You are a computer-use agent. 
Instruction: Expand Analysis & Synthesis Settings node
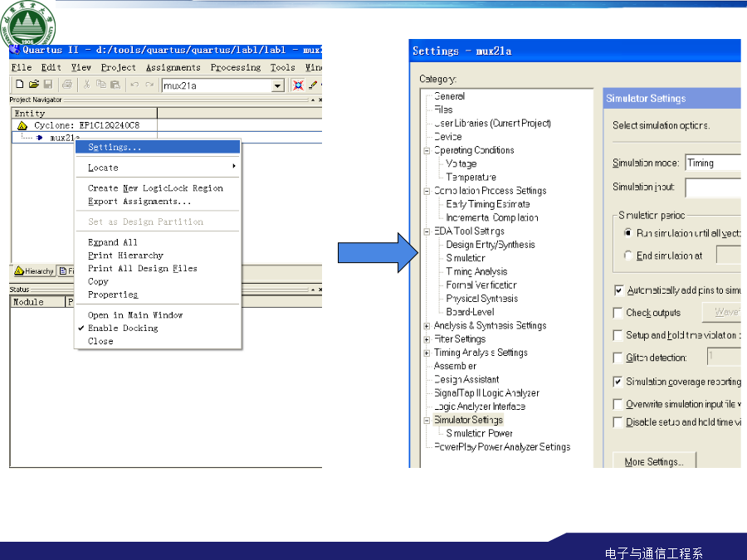[x=427, y=326]
